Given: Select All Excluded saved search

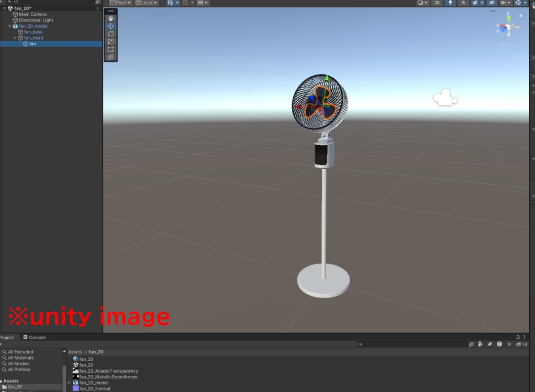Looking at the screenshot, I should 20,352.
